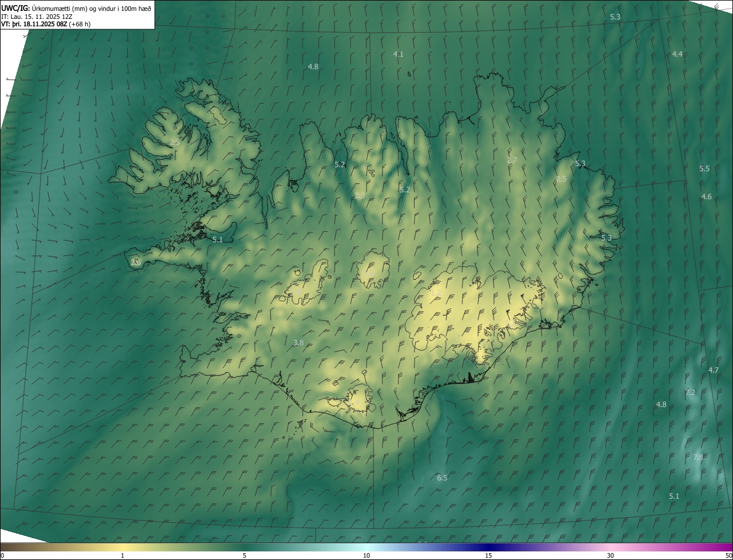Click the 5.5 value east of Iceland
This screenshot has width=733, height=560.
point(704,169)
